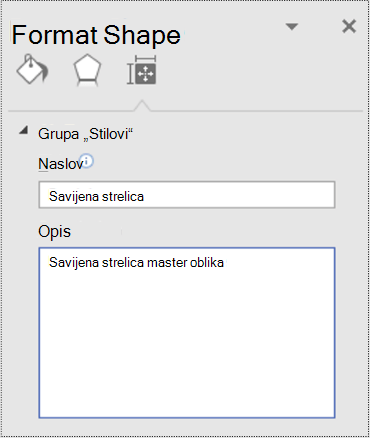Open the Fill & Line paint bucket tab
Viewport: 370px width, 438px height.
click(x=32, y=69)
